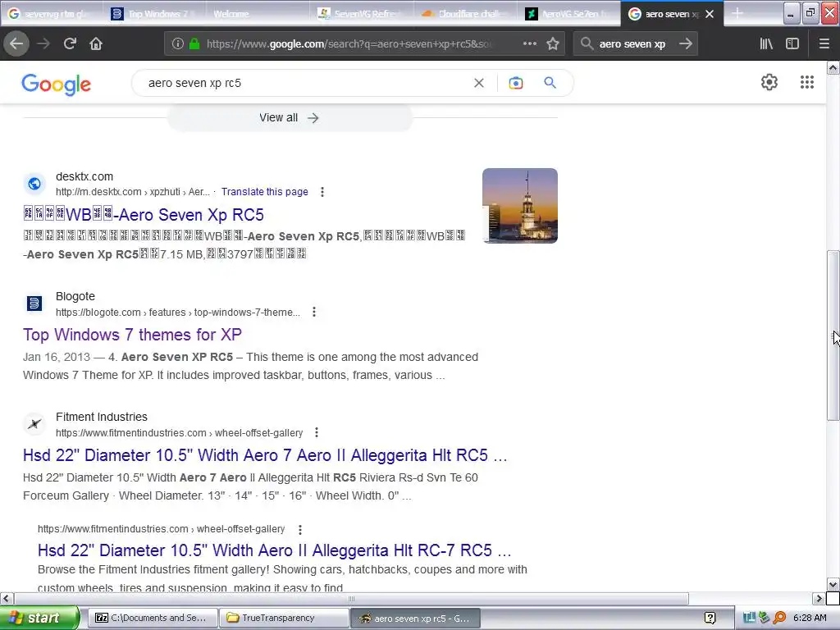Click the vertical scrollbar thumb
The height and width of the screenshot is (630, 840).
click(x=833, y=336)
